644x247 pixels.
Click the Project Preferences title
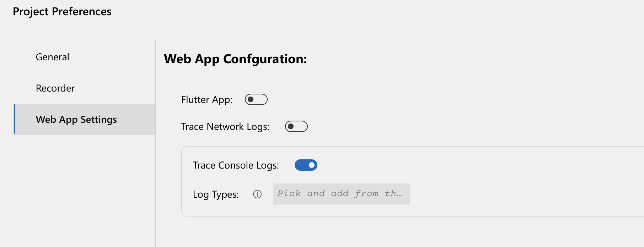[62, 11]
